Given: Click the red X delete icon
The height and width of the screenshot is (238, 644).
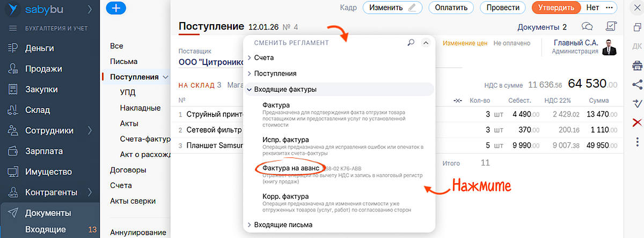Looking at the screenshot, I should pos(637,122).
